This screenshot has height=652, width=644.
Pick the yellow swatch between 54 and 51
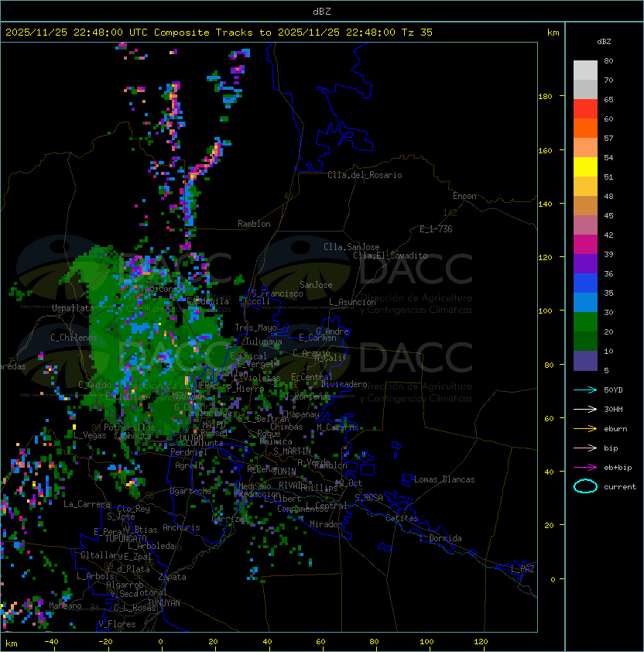tap(585, 167)
